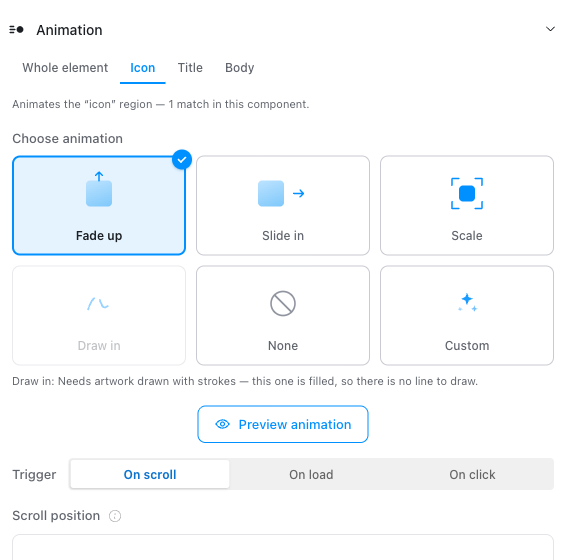Collapse the Animation section chevron
Image resolution: width=566 pixels, height=560 pixels.
[550, 29]
